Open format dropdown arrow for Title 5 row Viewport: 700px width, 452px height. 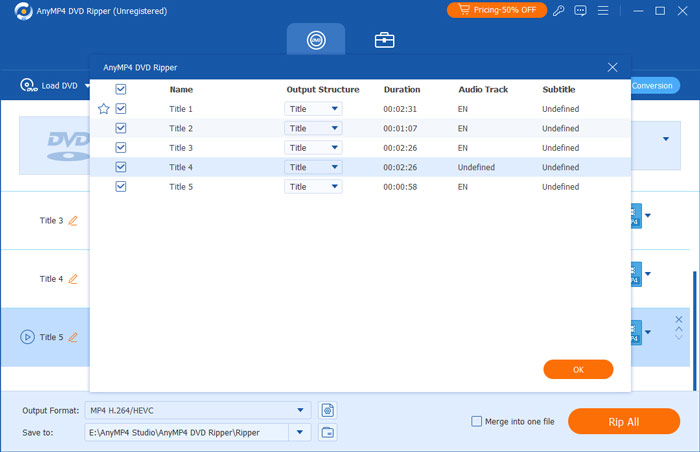(x=648, y=332)
